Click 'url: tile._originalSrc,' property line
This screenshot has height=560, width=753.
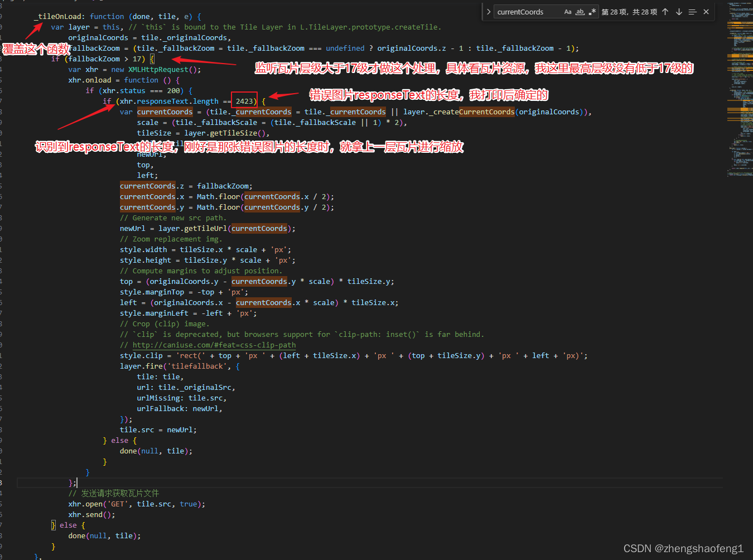pos(186,388)
